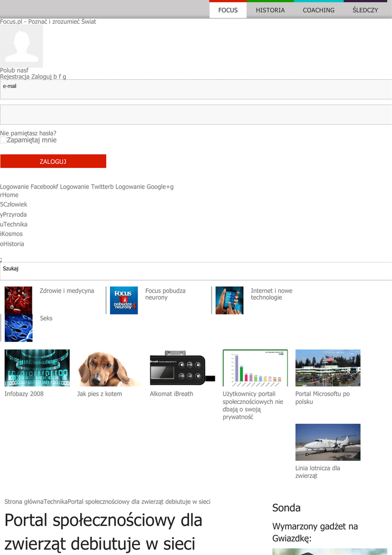
Task: Click the bar chart article thumbnail
Action: 255,367
